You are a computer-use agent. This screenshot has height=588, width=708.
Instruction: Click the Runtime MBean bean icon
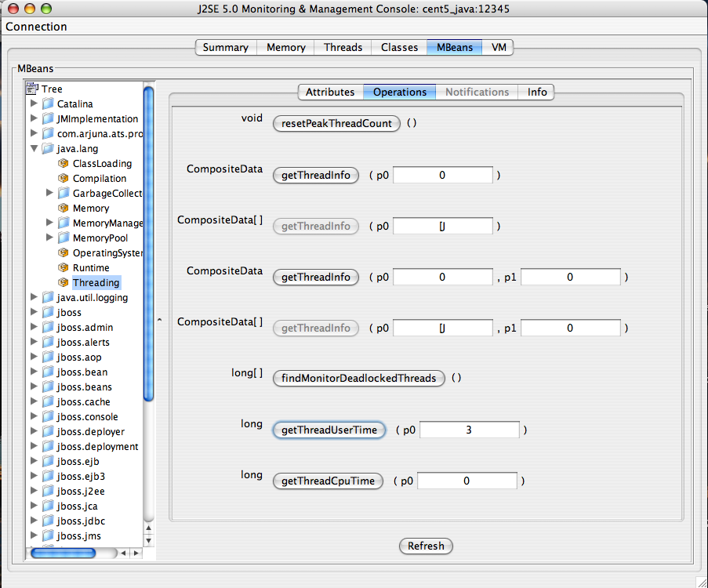64,267
